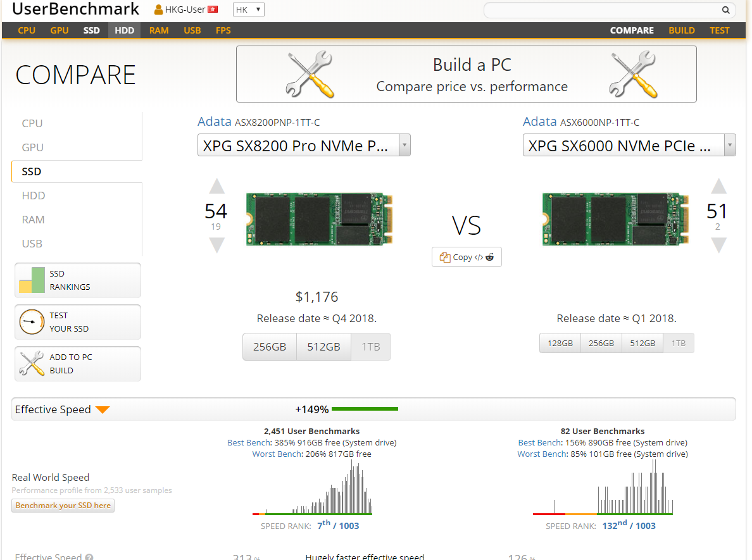Open the CPU tab in top navigation
Screen dimensions: 752x560
click(27, 30)
